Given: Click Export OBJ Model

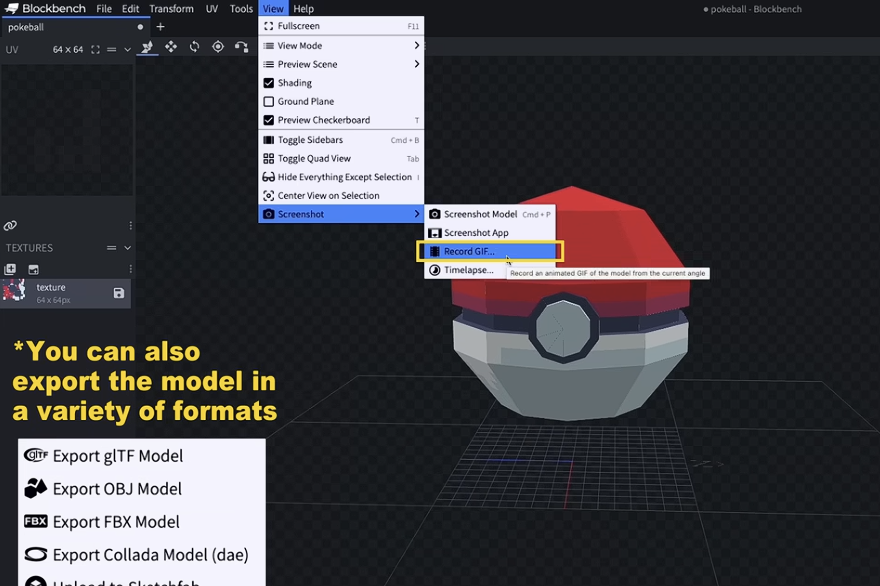Looking at the screenshot, I should pyautogui.click(x=141, y=489).
